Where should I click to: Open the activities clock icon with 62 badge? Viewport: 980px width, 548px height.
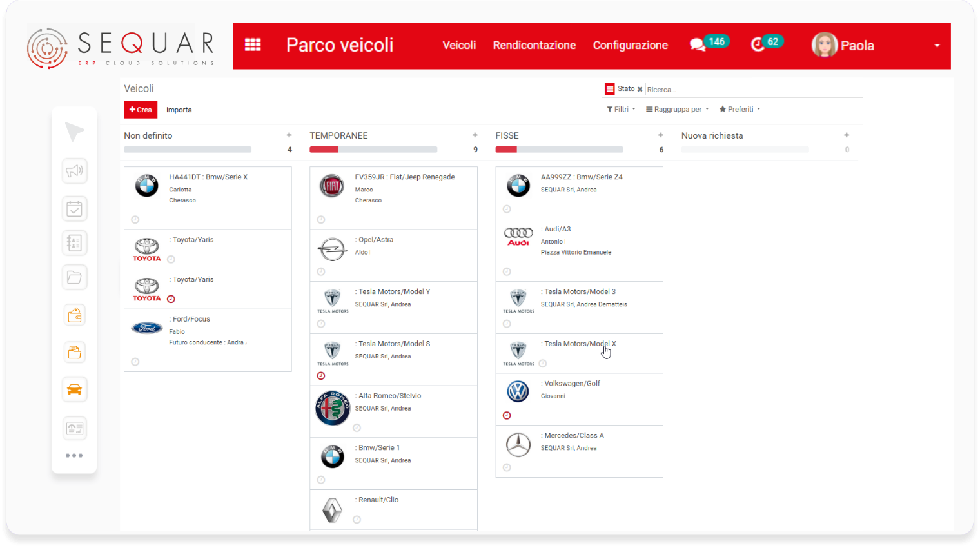point(758,44)
